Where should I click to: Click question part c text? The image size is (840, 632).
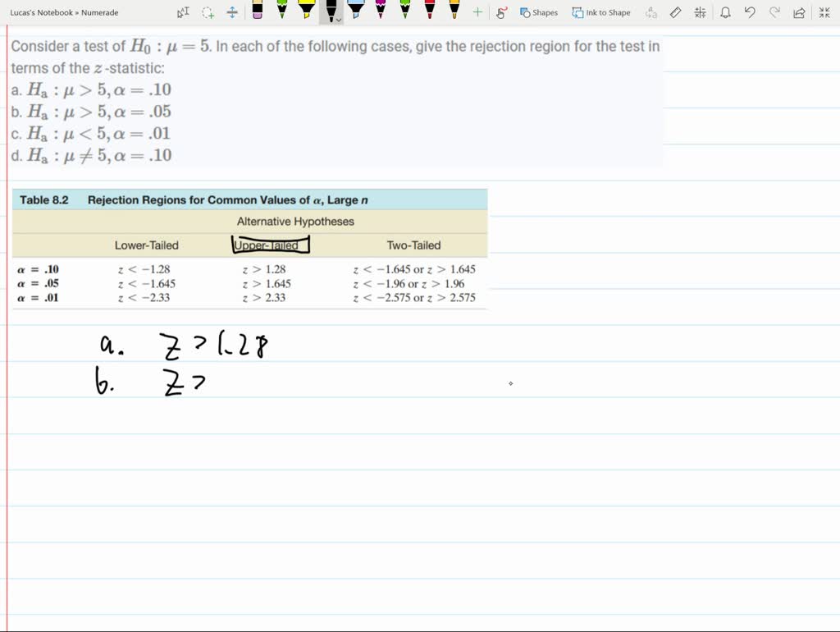click(x=90, y=133)
